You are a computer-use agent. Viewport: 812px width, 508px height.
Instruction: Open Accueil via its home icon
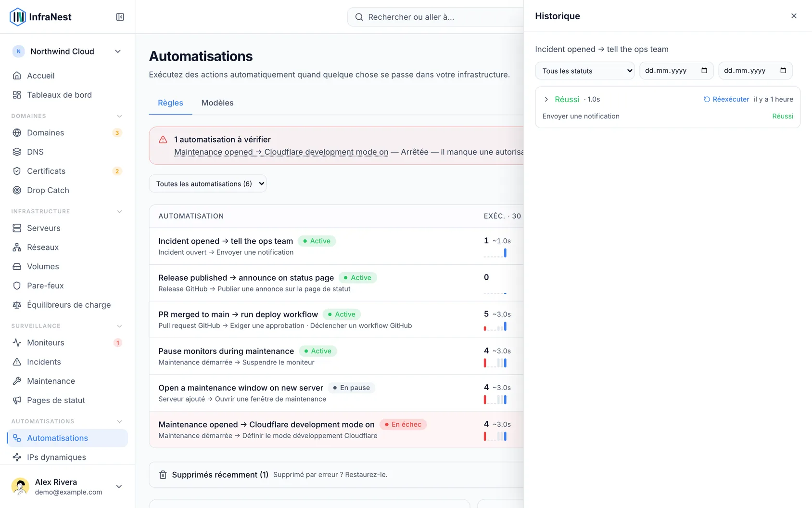(x=17, y=76)
